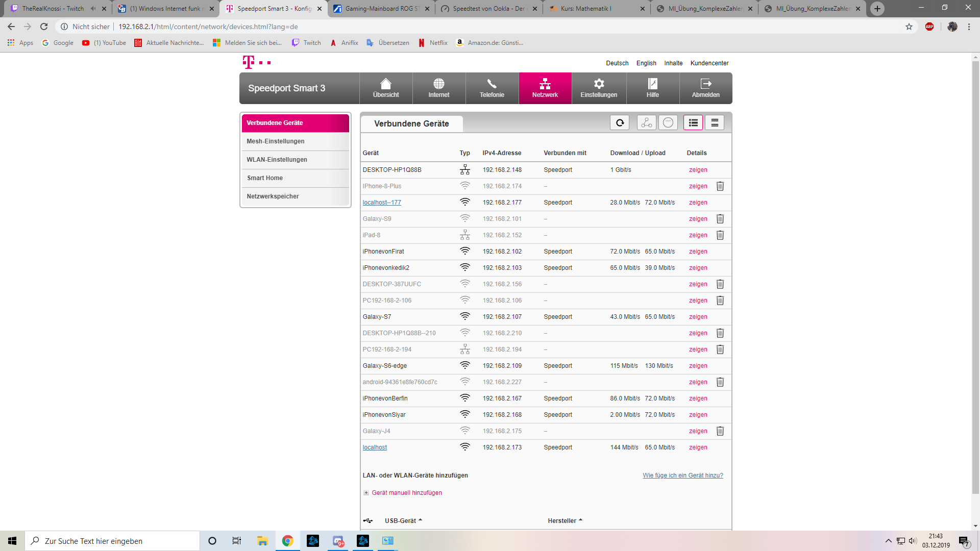This screenshot has height=551, width=980.
Task: Refresh the connected devices list
Action: coord(620,123)
